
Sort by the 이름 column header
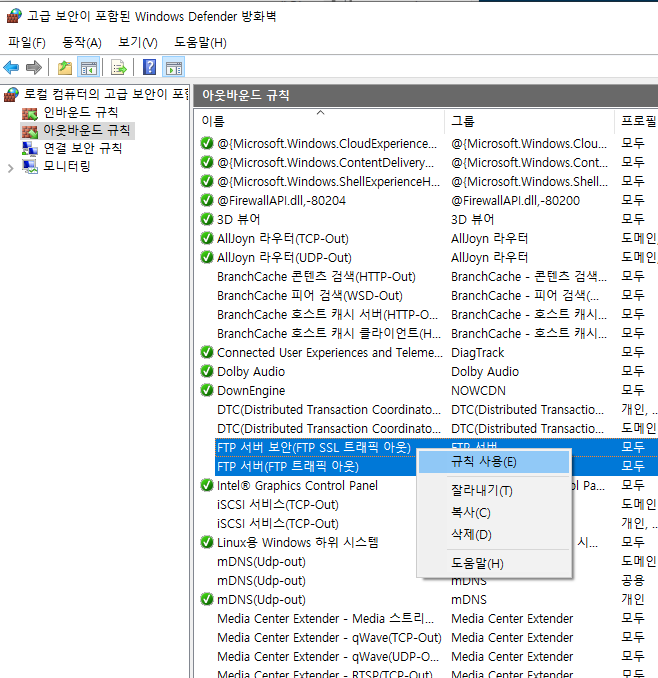point(319,121)
